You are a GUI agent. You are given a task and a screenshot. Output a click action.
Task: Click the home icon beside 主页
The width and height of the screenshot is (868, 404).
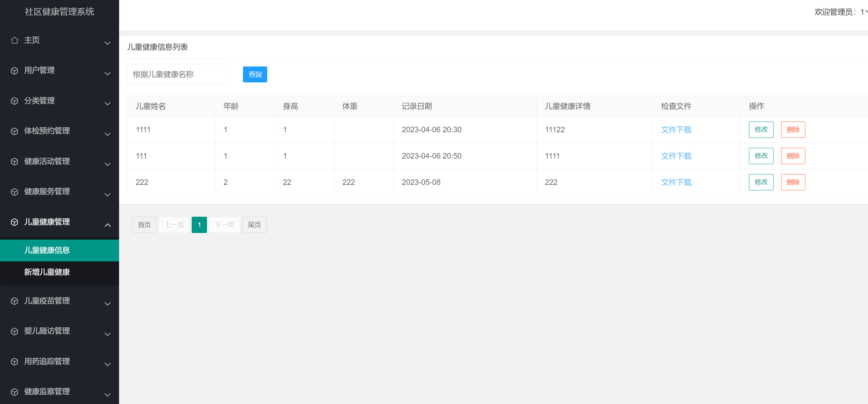(14, 40)
